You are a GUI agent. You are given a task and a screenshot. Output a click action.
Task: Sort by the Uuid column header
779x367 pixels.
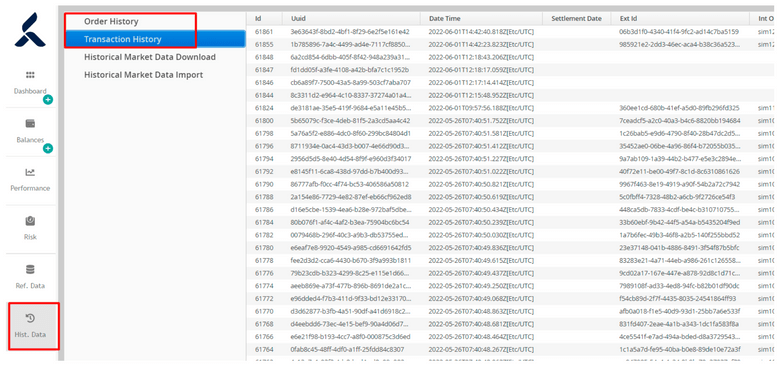[352, 18]
